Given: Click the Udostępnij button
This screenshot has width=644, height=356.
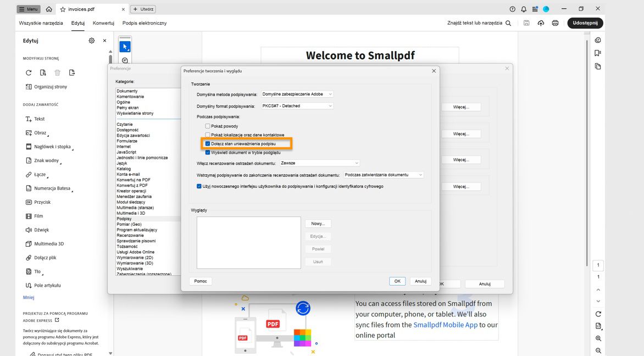Looking at the screenshot, I should pos(585,23).
